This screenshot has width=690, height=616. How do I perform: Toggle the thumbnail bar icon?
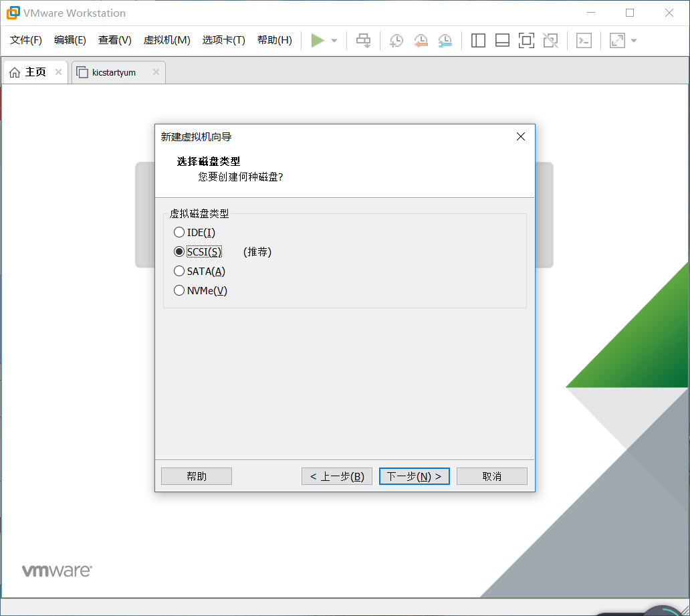click(x=502, y=41)
